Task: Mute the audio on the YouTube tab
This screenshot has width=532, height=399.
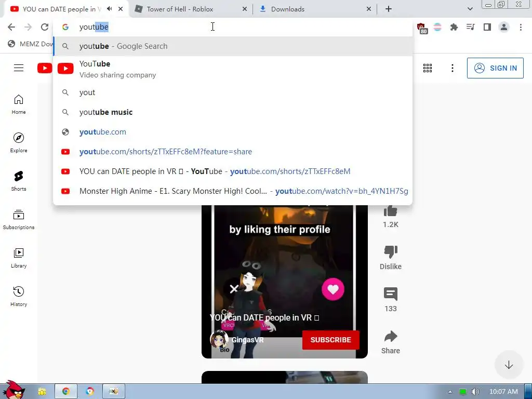Action: pos(109,9)
